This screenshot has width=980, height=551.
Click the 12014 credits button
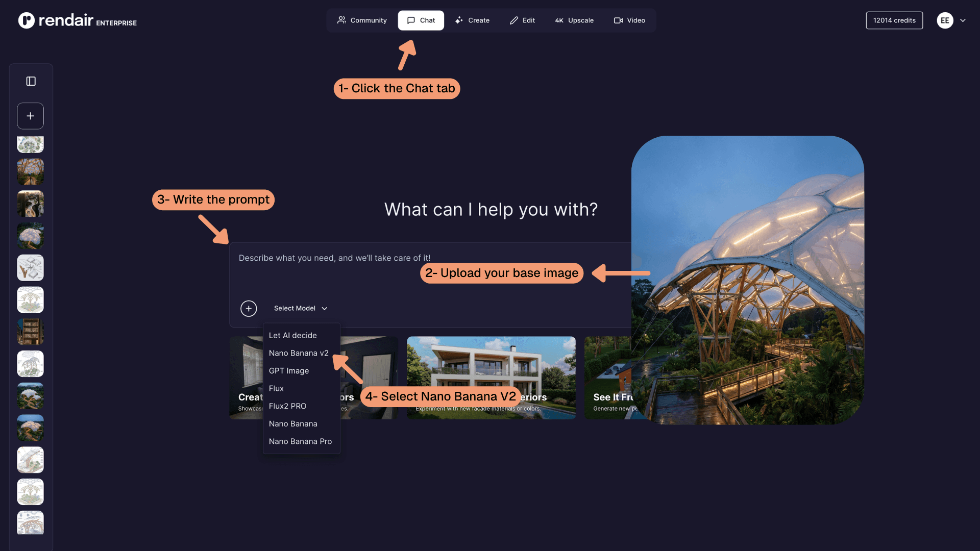pos(894,20)
